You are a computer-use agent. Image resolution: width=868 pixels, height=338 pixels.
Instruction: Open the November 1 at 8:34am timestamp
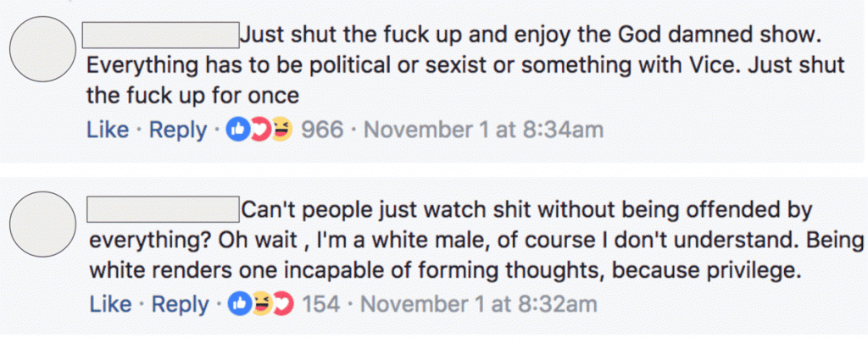pyautogui.click(x=482, y=130)
